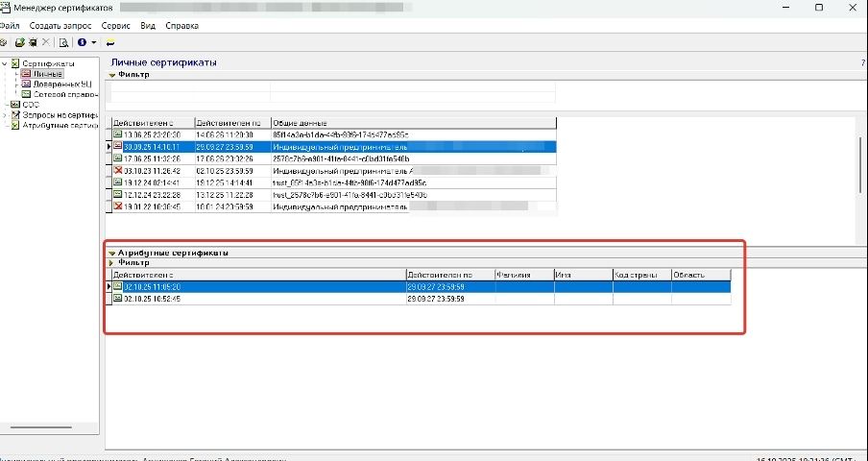
Task: Collapse the Сертификаты tree node
Action: 5,63
